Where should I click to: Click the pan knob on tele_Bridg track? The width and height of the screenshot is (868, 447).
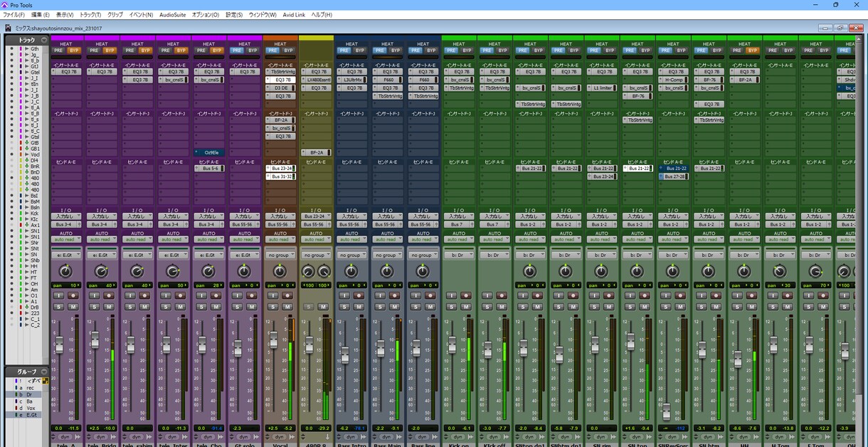coord(102,271)
